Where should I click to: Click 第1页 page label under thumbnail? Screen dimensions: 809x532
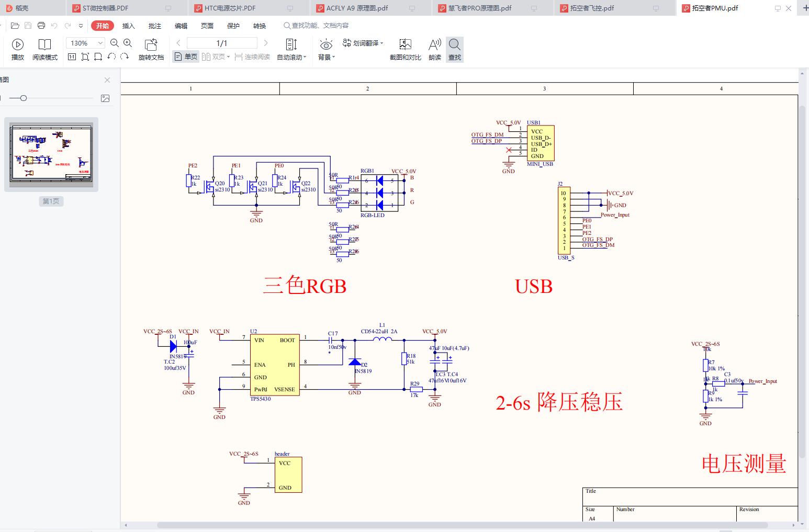click(51, 201)
